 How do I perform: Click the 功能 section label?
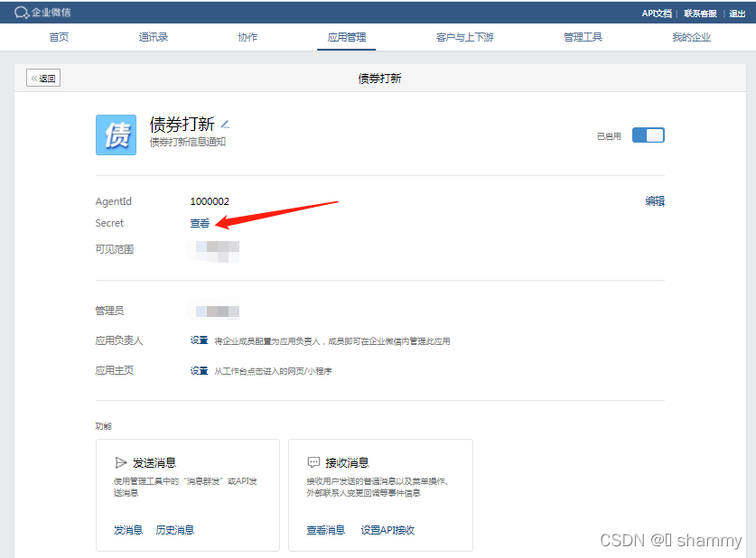(x=104, y=426)
